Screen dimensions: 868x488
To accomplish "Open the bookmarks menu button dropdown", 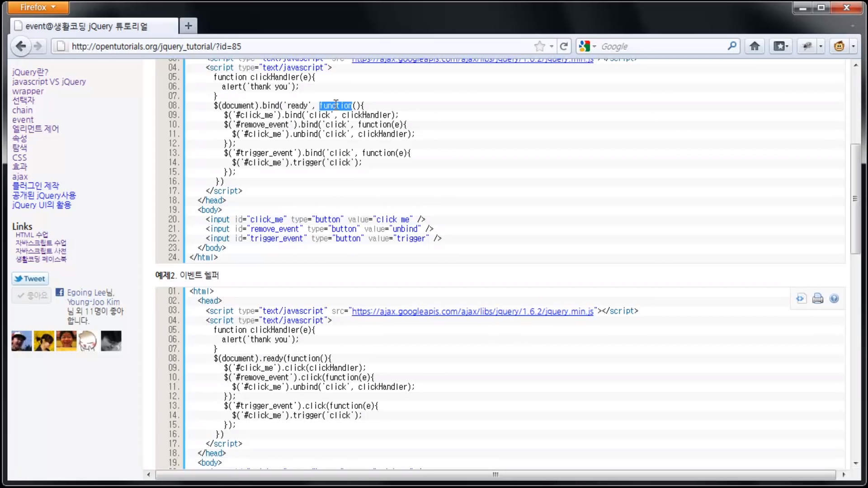I will coord(781,46).
